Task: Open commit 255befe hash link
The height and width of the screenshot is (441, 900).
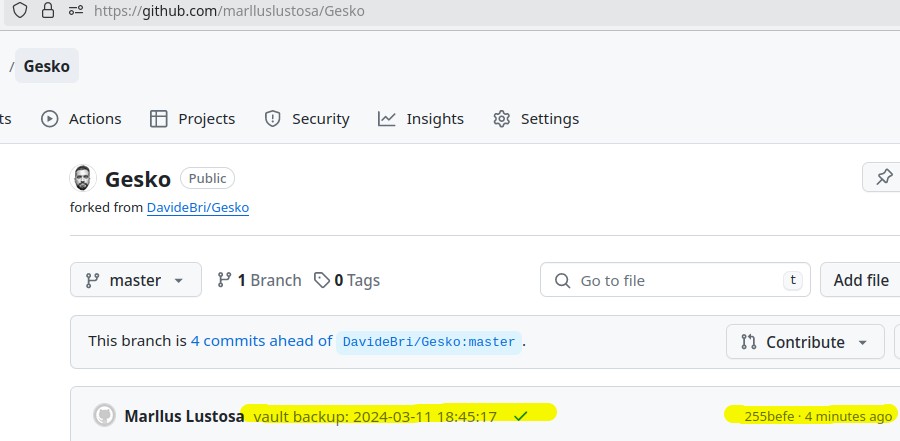Action: pyautogui.click(x=769, y=416)
